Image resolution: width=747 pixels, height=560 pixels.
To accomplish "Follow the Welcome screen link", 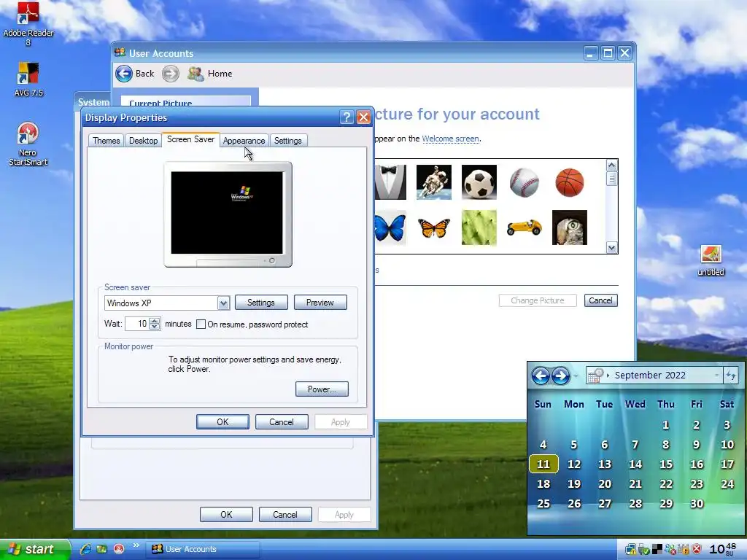I will coord(450,139).
